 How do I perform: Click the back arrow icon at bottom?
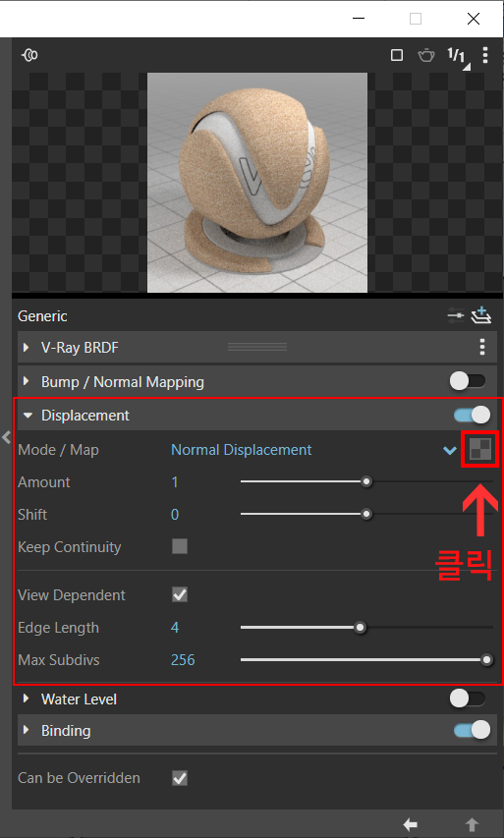coord(410,824)
